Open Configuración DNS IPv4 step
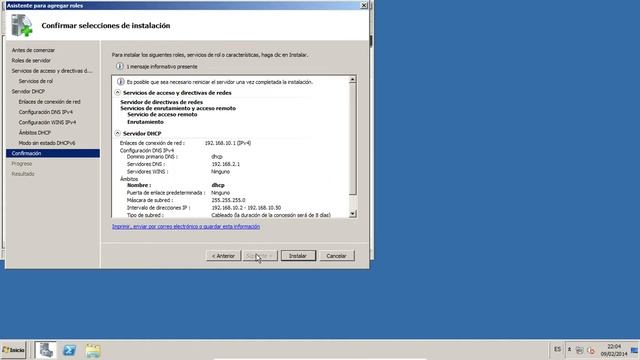Image resolution: width=640 pixels, height=360 pixels. point(46,112)
